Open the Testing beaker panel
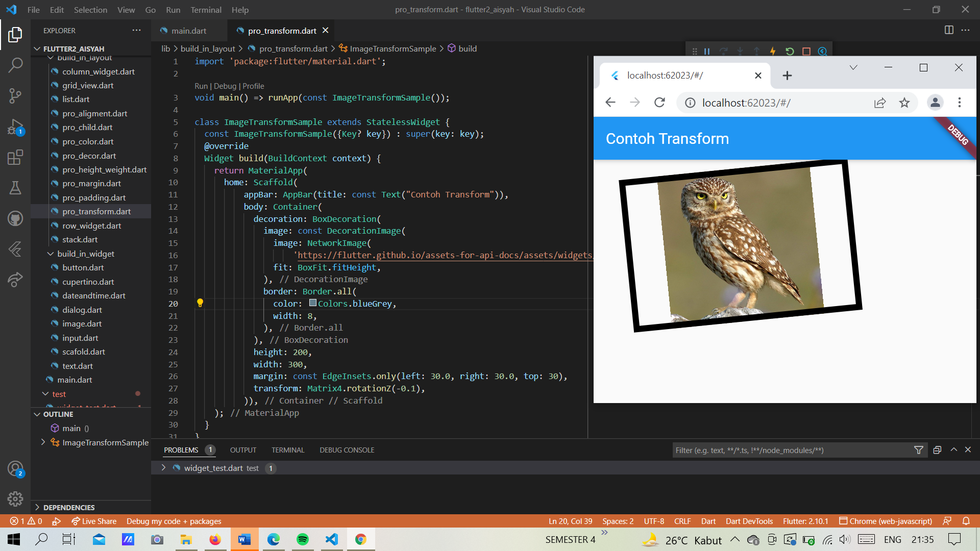The height and width of the screenshot is (551, 980). coord(16,187)
